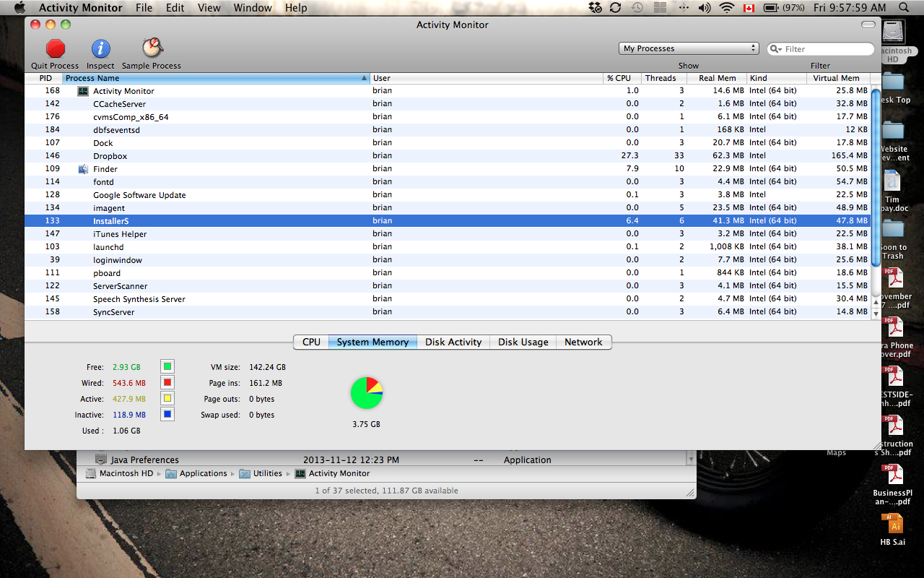924x578 pixels.
Task: Click Applications folder in Finder path bar
Action: tap(196, 473)
